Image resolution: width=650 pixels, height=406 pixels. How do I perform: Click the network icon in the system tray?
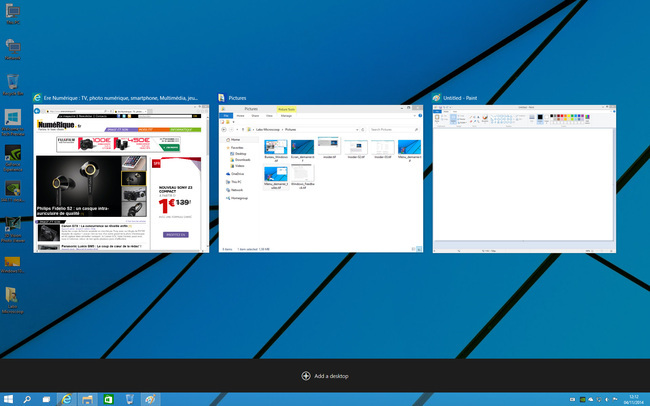click(599, 399)
